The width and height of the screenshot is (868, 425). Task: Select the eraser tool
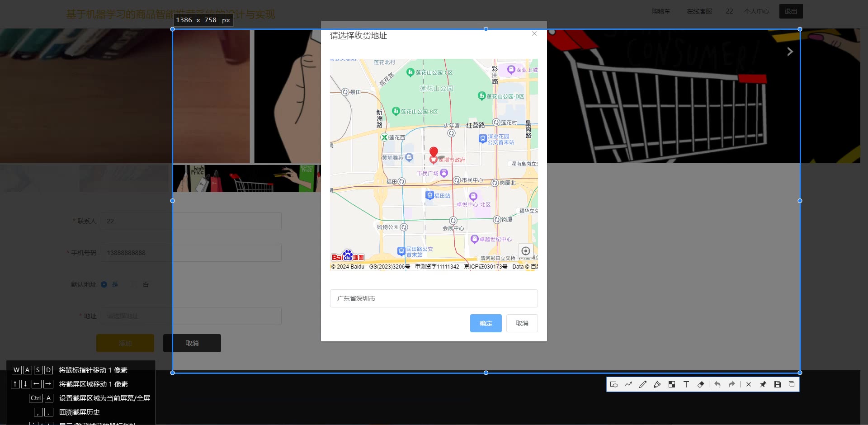point(701,384)
